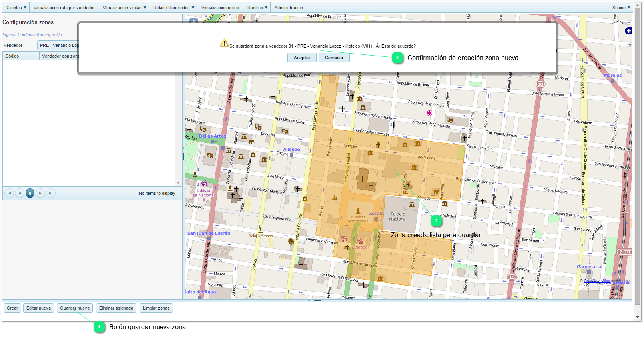Go to the first grid page

point(9,193)
